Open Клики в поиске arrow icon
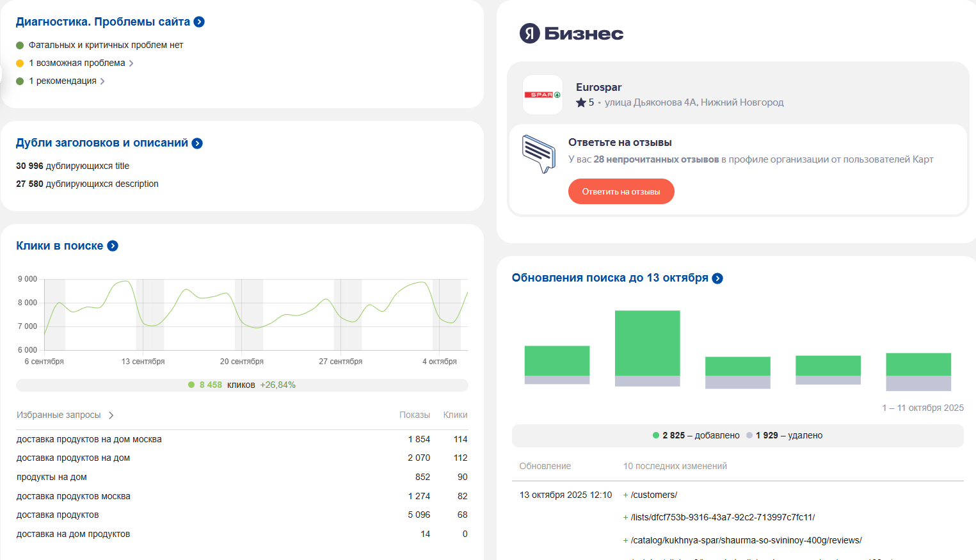Image resolution: width=976 pixels, height=560 pixels. coord(113,246)
